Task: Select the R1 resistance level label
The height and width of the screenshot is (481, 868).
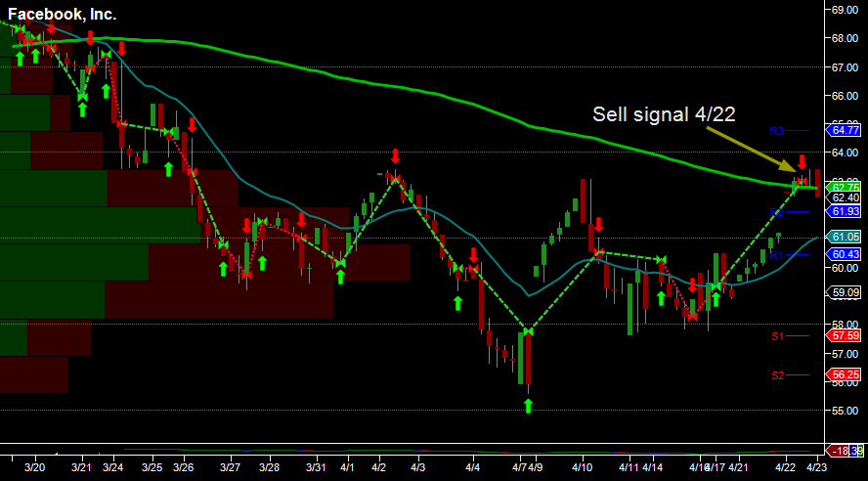Action: click(x=777, y=255)
